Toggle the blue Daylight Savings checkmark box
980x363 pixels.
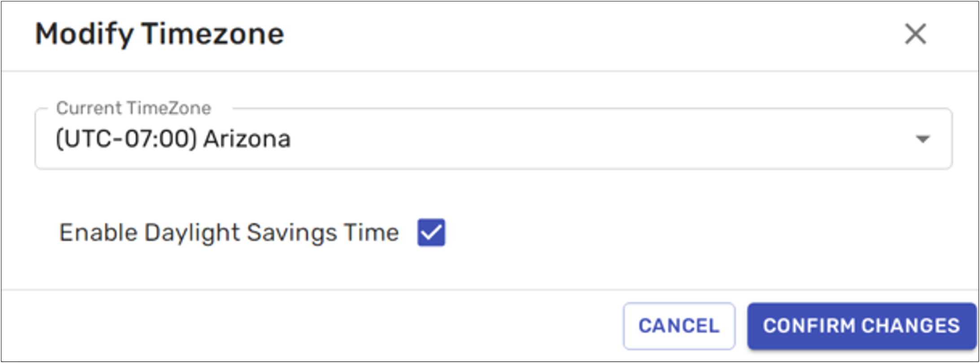[x=431, y=232]
